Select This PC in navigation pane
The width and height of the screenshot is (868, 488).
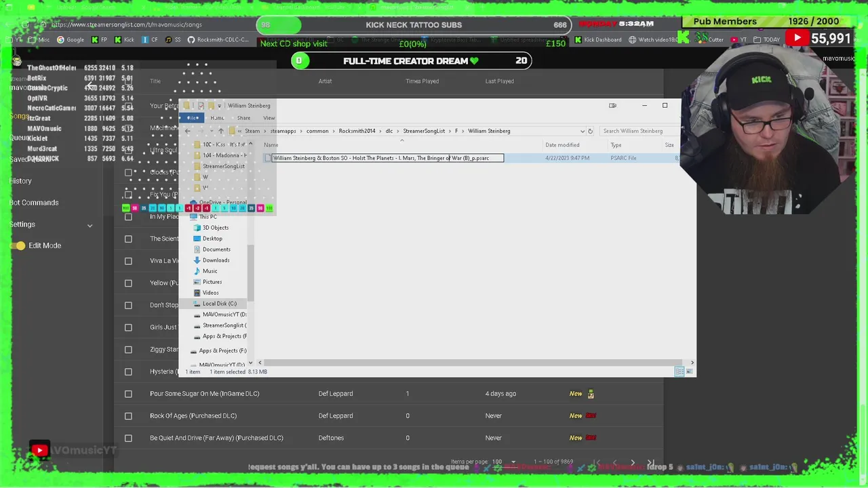click(x=208, y=217)
